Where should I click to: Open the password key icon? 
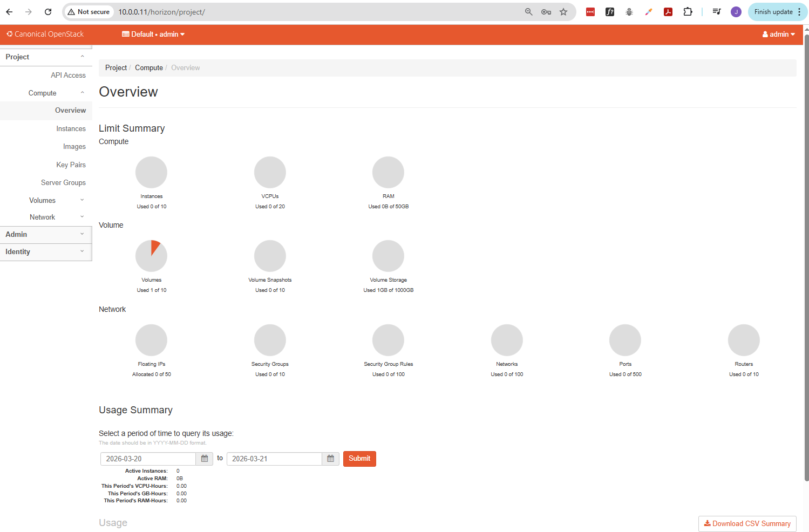pyautogui.click(x=546, y=12)
